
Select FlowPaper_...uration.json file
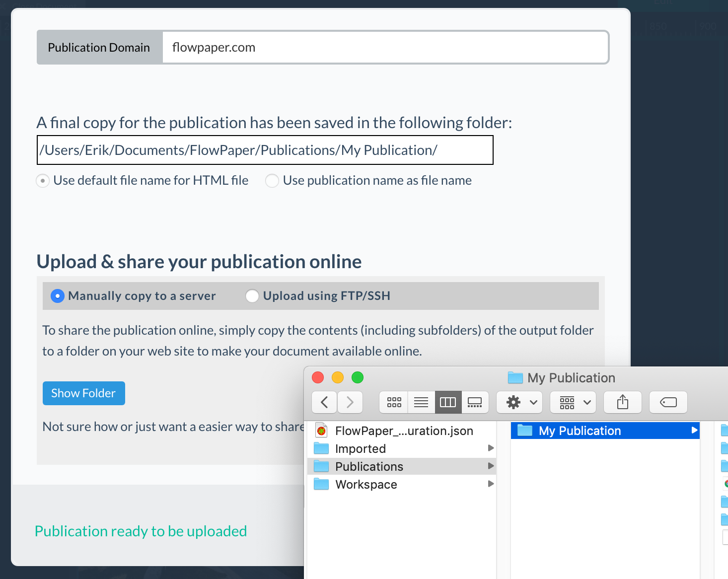(402, 431)
